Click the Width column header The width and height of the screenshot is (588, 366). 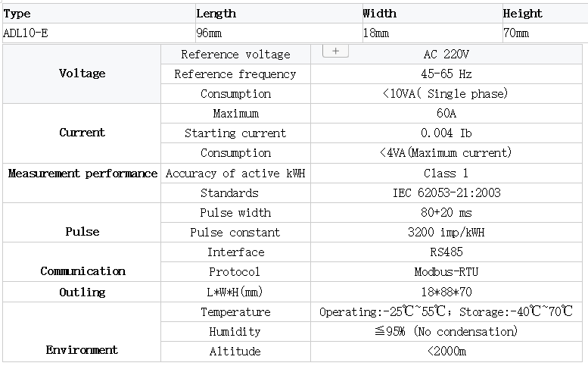coord(379,14)
